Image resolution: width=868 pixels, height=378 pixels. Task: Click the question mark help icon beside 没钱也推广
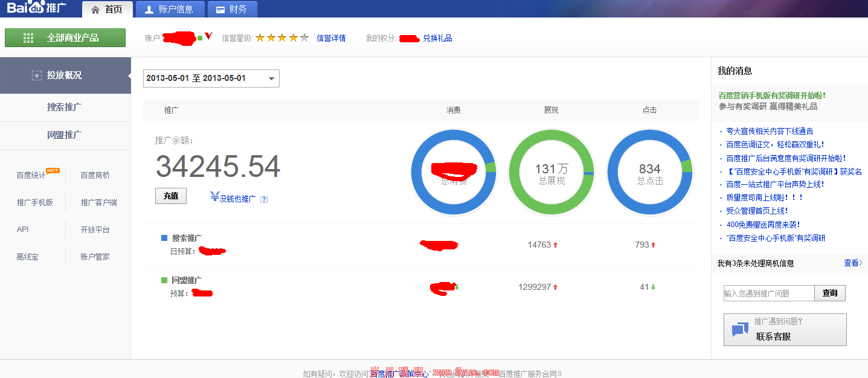(x=264, y=199)
